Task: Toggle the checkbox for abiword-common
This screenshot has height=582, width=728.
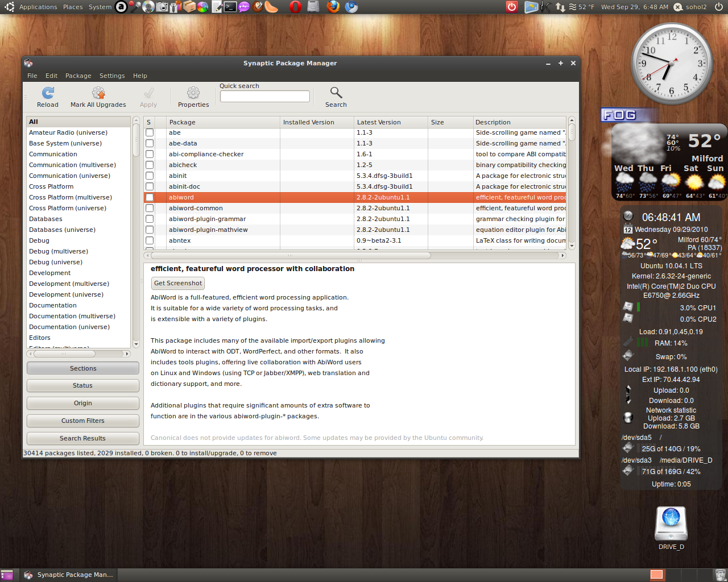Action: [150, 208]
